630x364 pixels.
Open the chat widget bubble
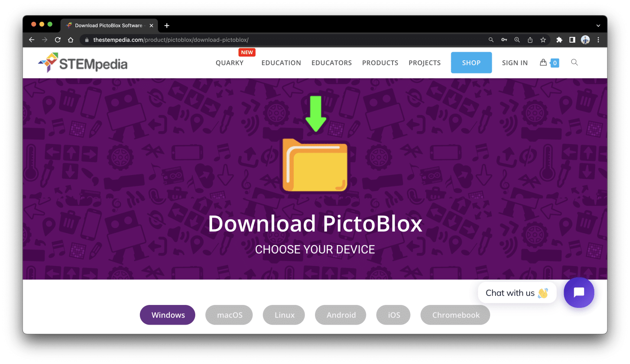pos(579,292)
